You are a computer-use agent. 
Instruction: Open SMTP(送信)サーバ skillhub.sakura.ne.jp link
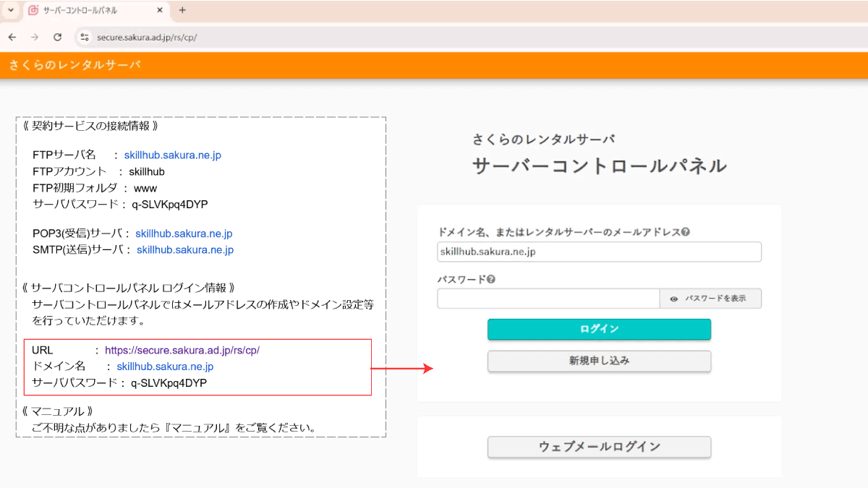[x=185, y=250]
